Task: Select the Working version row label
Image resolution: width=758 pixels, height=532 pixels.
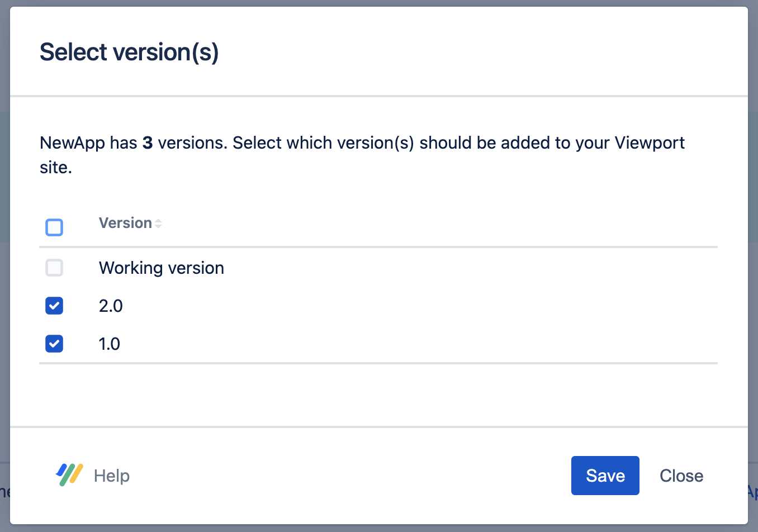Action: point(161,268)
